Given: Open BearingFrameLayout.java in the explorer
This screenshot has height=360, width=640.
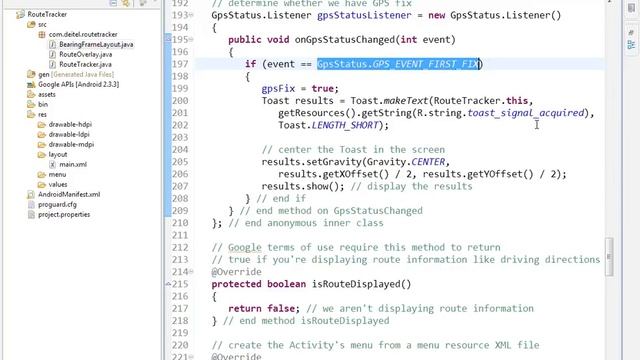Looking at the screenshot, I should pyautogui.click(x=91, y=44).
